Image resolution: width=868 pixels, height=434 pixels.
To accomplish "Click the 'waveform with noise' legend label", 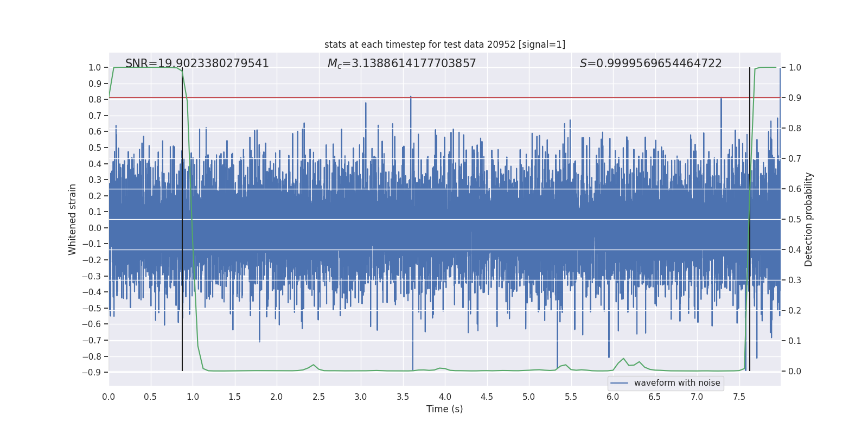I will pos(676,383).
